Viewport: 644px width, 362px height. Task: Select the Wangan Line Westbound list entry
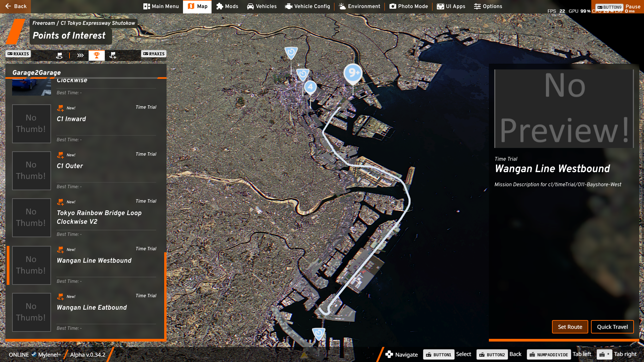(x=85, y=265)
